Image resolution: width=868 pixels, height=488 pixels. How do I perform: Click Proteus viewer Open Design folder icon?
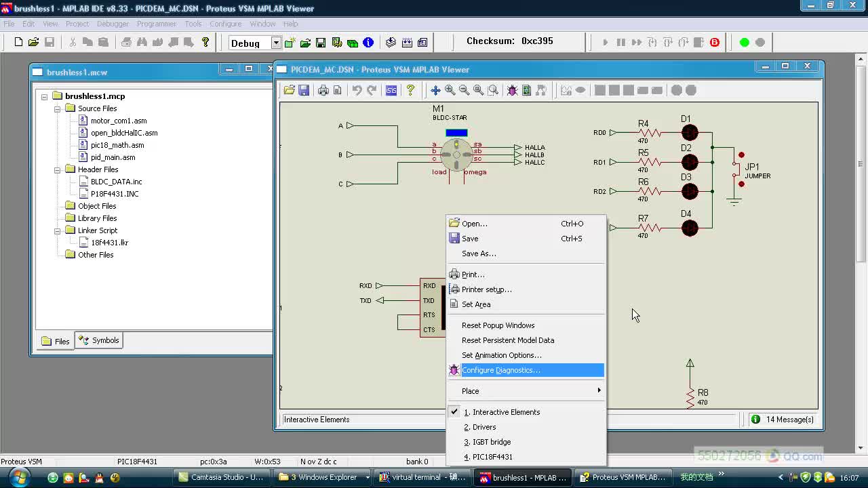pos(290,90)
